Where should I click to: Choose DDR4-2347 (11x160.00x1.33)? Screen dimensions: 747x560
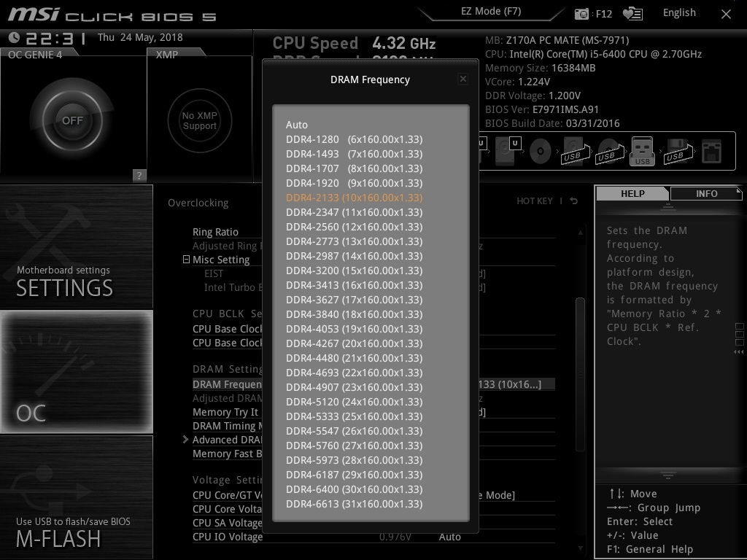pos(354,212)
